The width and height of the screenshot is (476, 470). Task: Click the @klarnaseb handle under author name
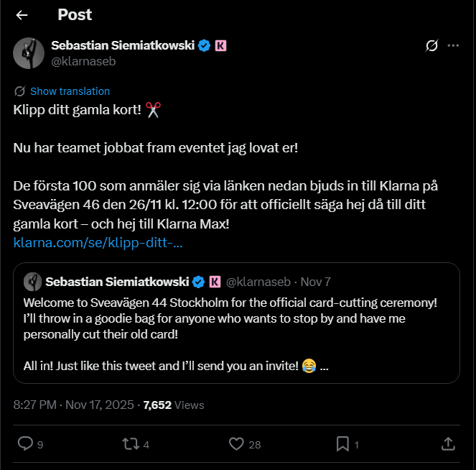pyautogui.click(x=83, y=62)
